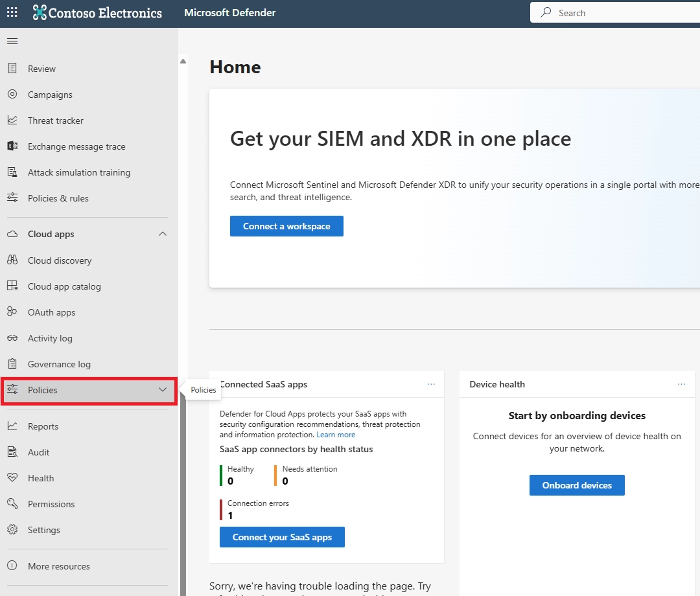View the Activity log
700x596 pixels.
(50, 338)
